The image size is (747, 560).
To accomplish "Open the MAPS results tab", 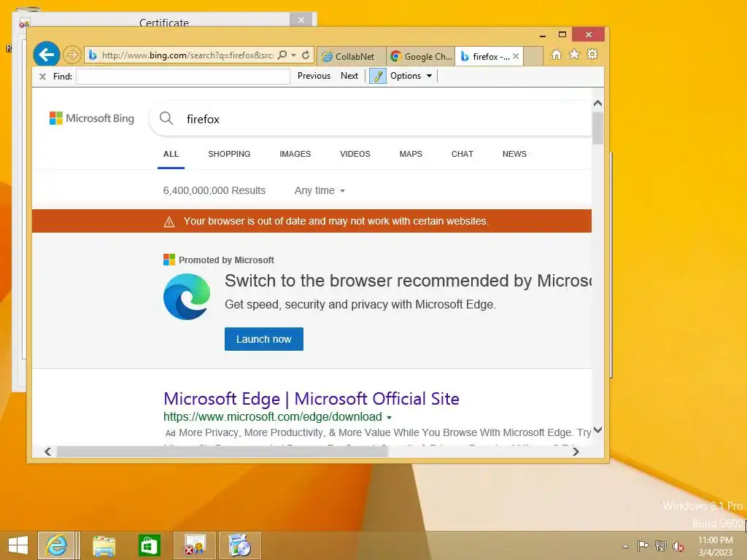I will 411,155.
